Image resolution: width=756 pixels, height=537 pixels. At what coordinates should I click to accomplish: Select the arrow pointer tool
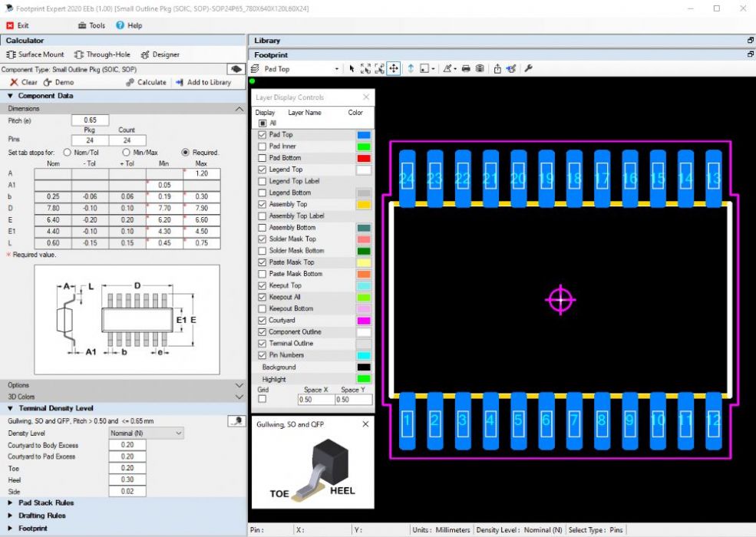point(352,69)
